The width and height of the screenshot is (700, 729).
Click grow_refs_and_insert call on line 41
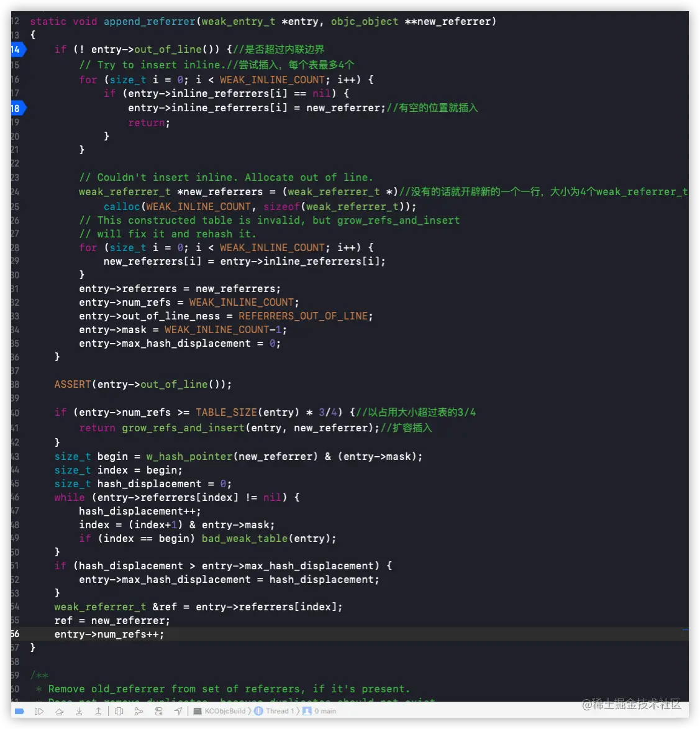click(x=183, y=428)
